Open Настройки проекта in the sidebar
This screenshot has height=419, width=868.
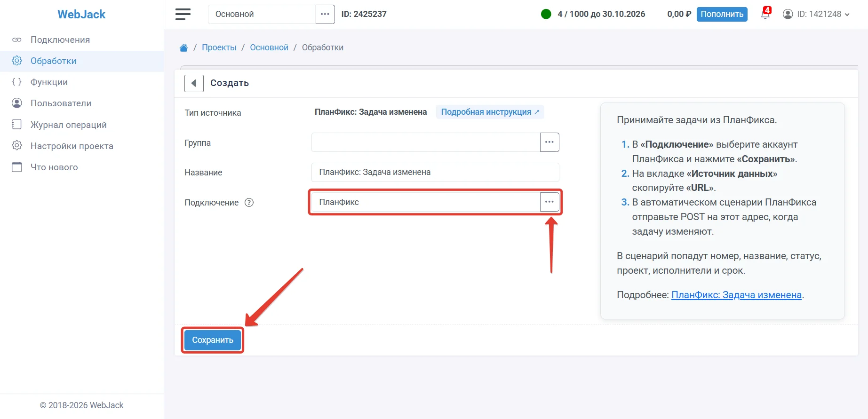point(82,146)
